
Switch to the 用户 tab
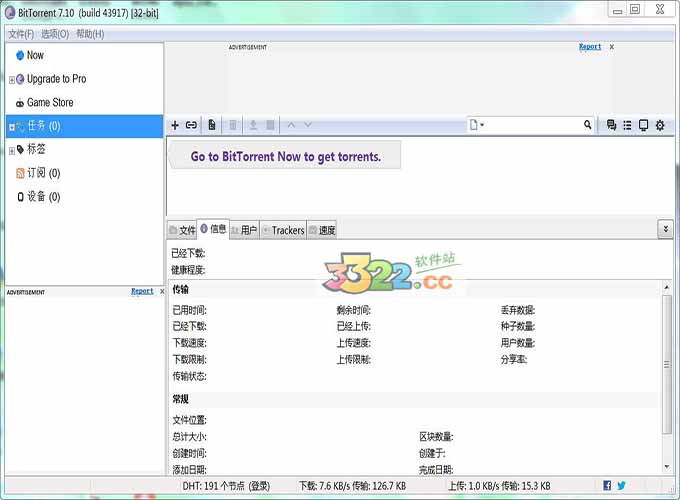[x=244, y=230]
